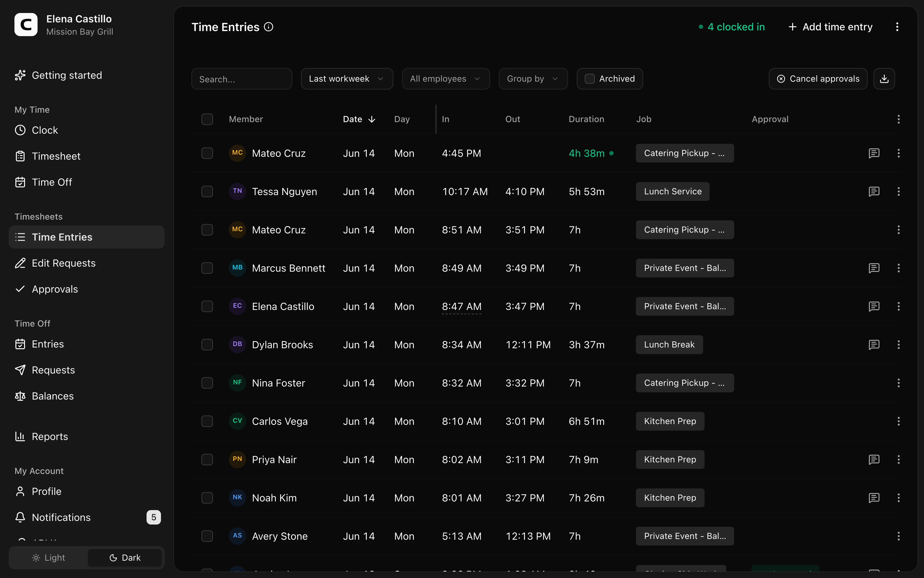Select the Avery Stone row checkbox
Image resolution: width=924 pixels, height=578 pixels.
click(x=207, y=536)
